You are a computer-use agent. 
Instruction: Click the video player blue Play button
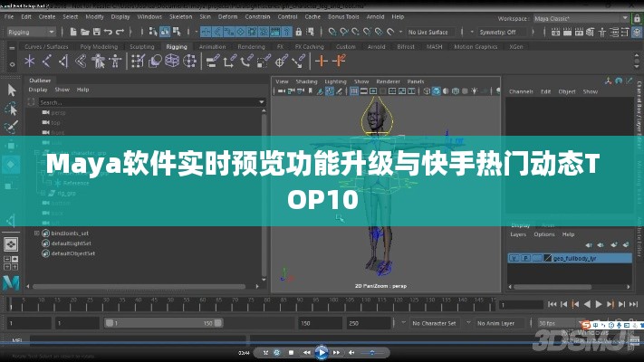322,352
